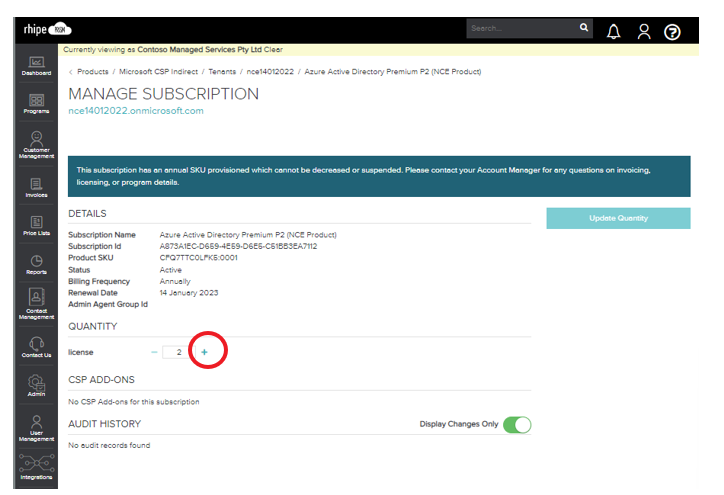
Task: Open Reports in the sidebar
Action: coord(36,265)
